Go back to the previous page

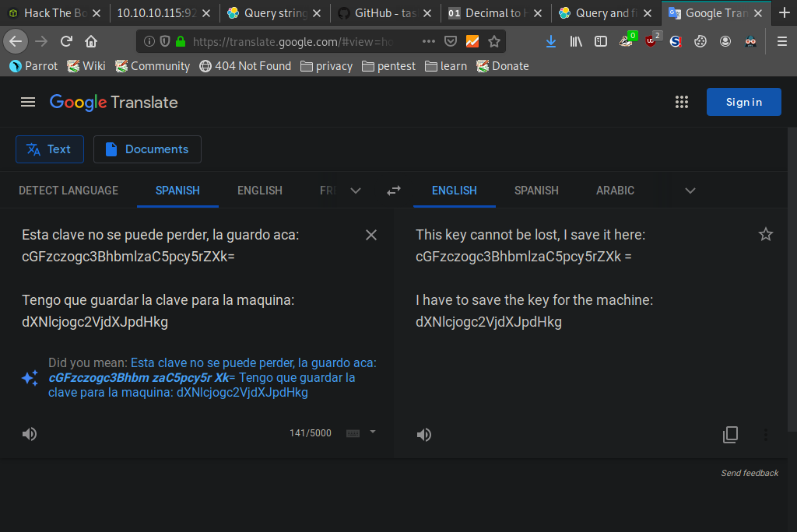point(16,41)
